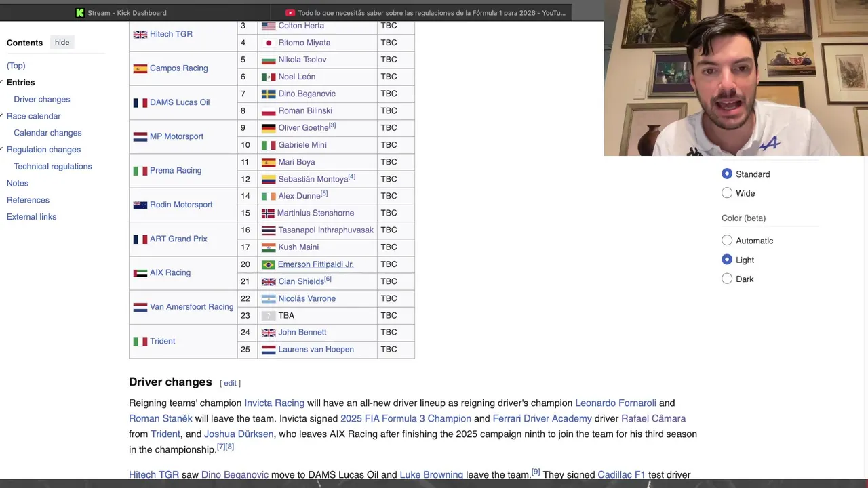868x488 pixels.
Task: Open the Invicta Racing link
Action: point(274,403)
